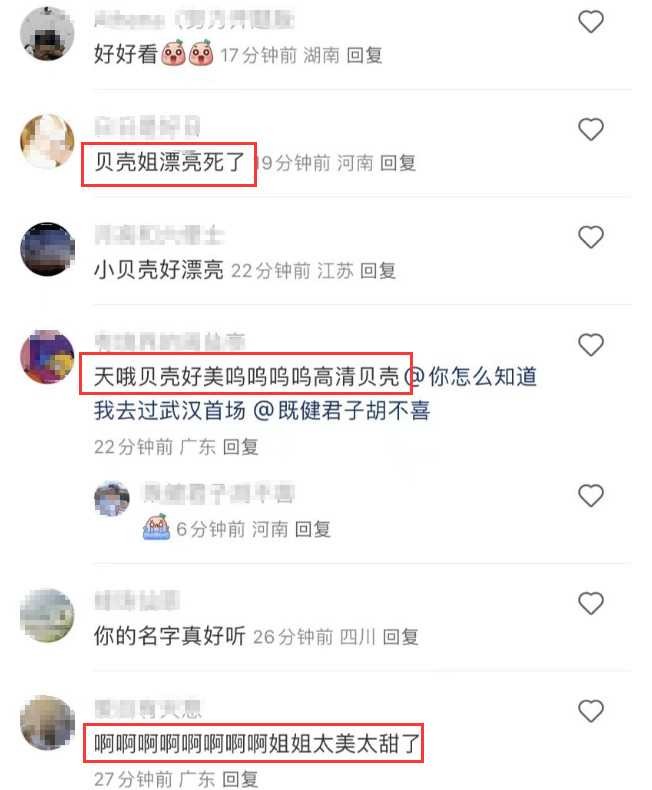Open avatar of '小贝壳好漂亮' commenter
Screen dimensions: 652x790
click(47, 249)
